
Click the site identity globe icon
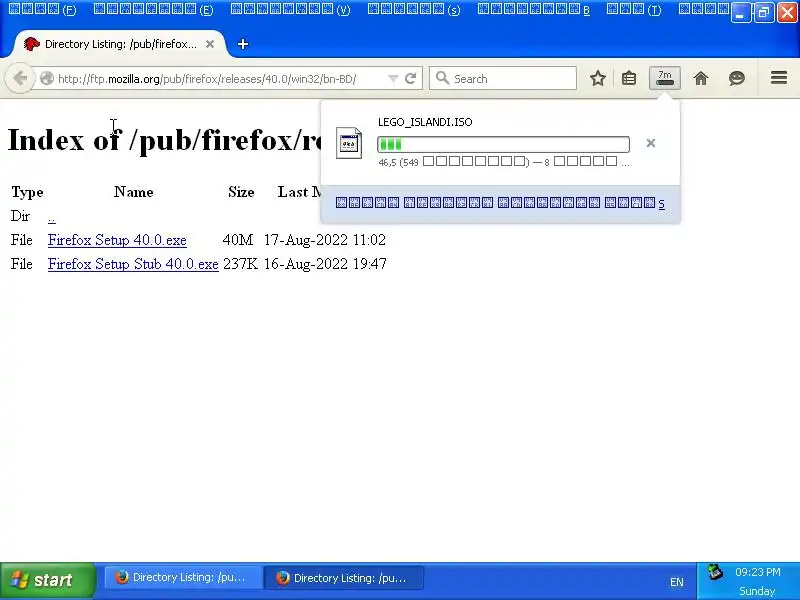[x=47, y=79]
